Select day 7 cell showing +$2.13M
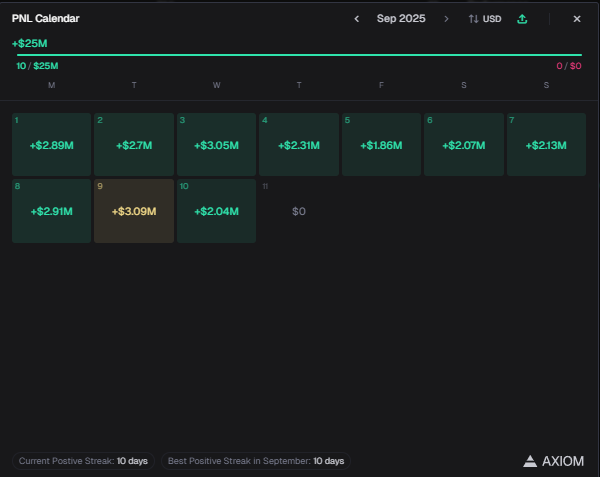 546,144
